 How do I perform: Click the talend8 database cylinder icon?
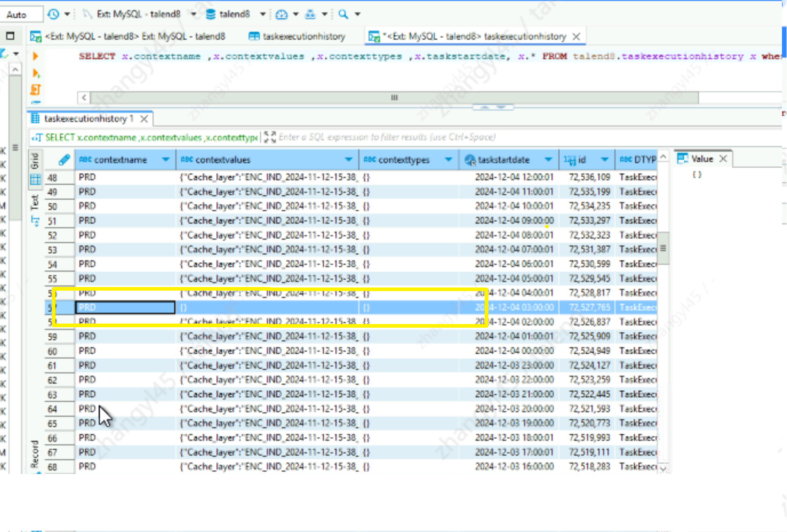pos(210,14)
